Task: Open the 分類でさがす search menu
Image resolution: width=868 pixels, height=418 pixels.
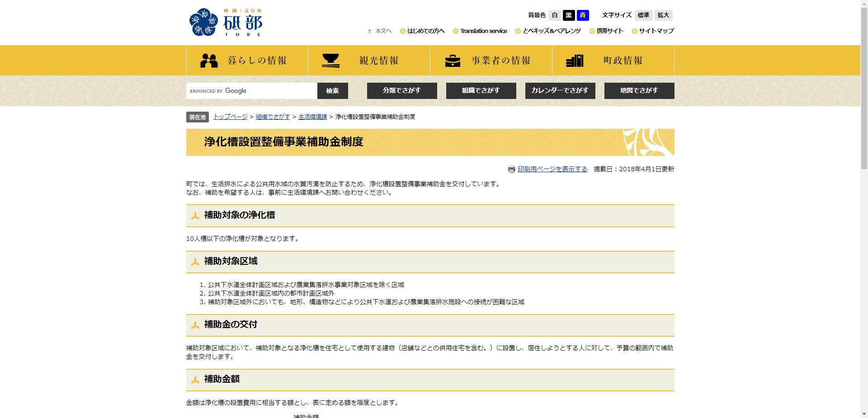Action: [402, 91]
